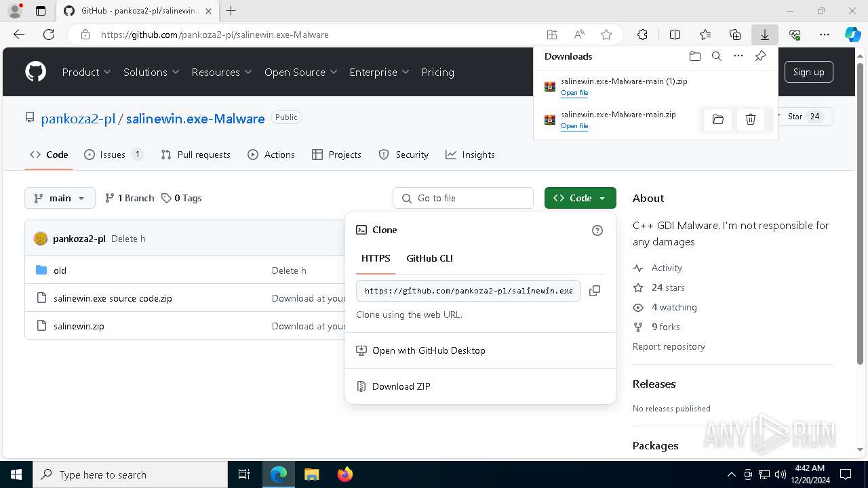Add this page to favorites

pyautogui.click(x=606, y=35)
